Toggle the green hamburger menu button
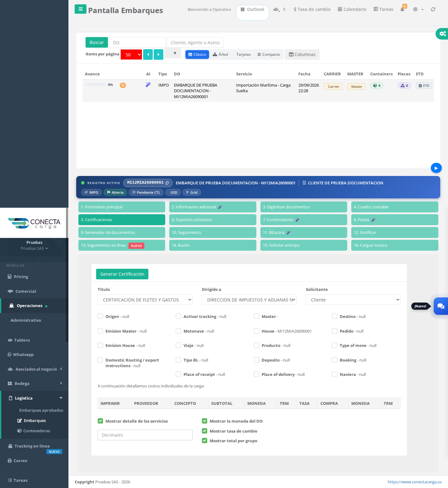 point(81,9)
